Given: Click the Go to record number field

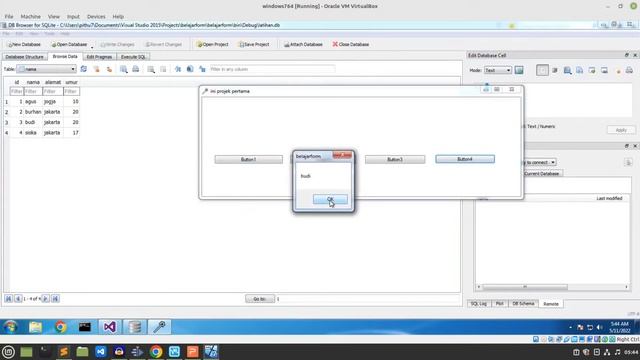Looking at the screenshot, I should 367,299.
